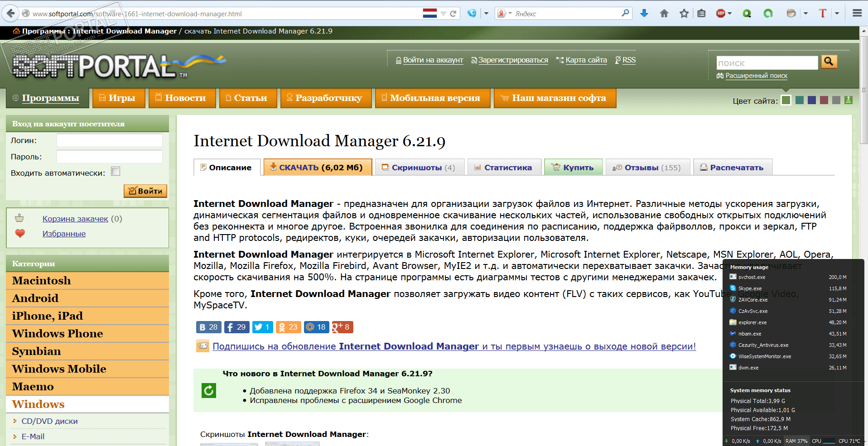Select the green site color swatch
The width and height of the screenshot is (868, 446).
coord(786,100)
